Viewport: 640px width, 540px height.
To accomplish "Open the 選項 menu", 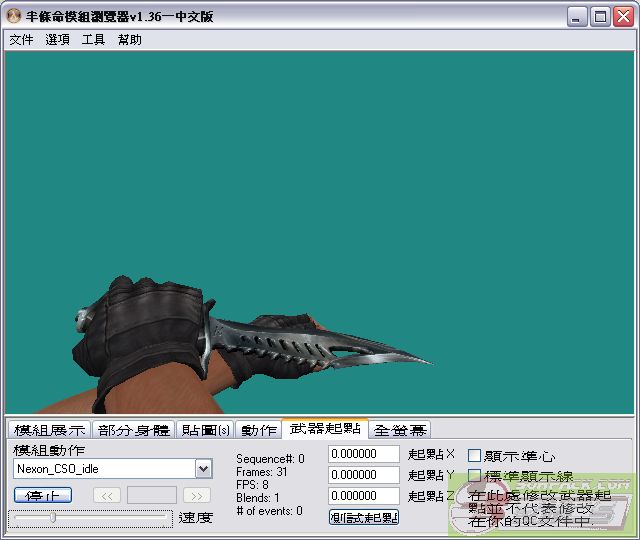I will [57, 40].
